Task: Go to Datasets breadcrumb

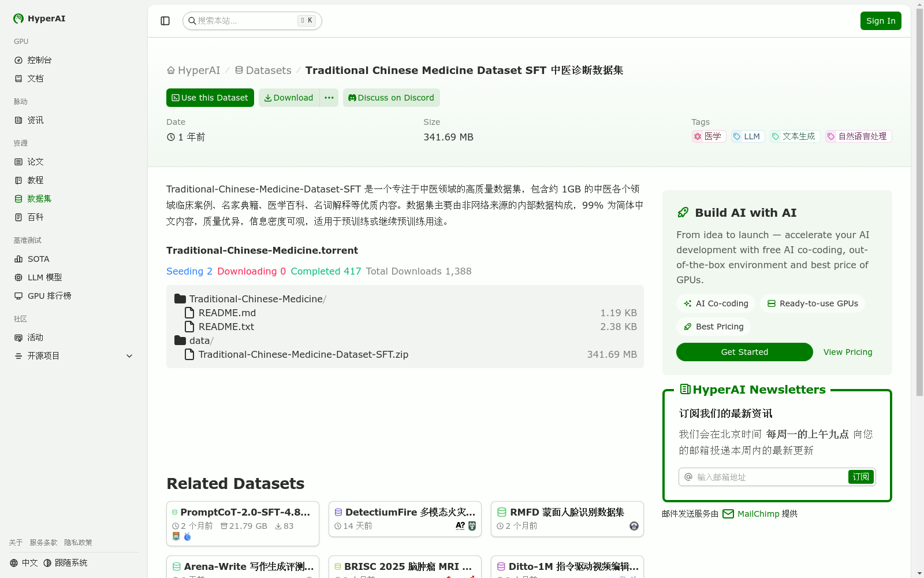Action: tap(263, 71)
